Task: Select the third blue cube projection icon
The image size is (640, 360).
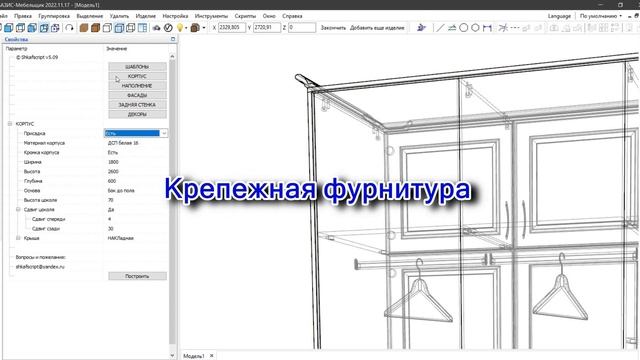Action: coord(32,28)
